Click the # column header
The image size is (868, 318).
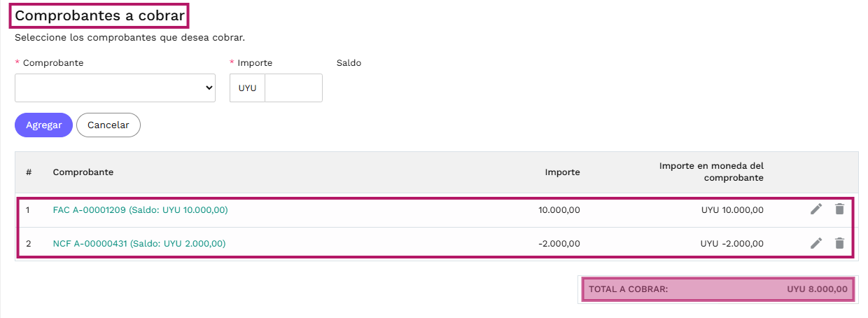(29, 172)
